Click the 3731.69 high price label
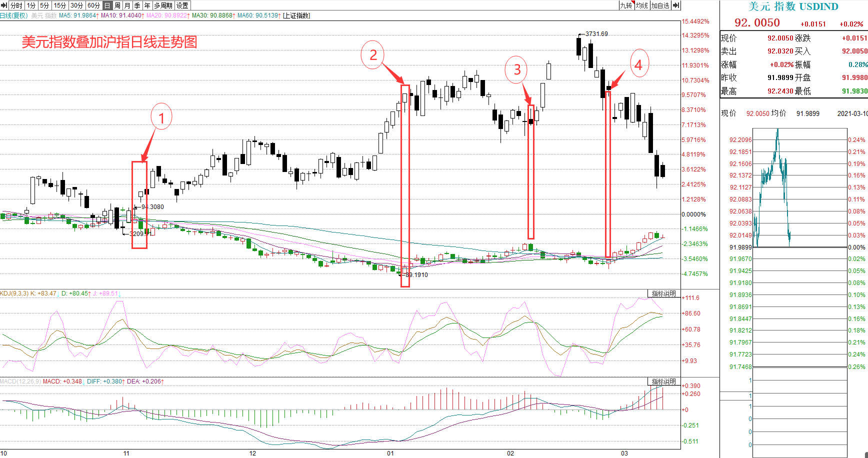868x458 pixels. [596, 34]
